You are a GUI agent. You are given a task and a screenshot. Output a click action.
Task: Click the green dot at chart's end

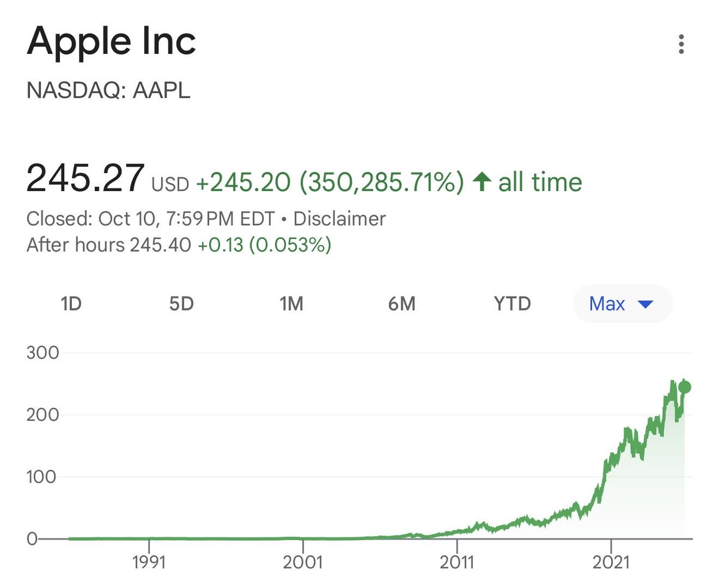(x=684, y=387)
